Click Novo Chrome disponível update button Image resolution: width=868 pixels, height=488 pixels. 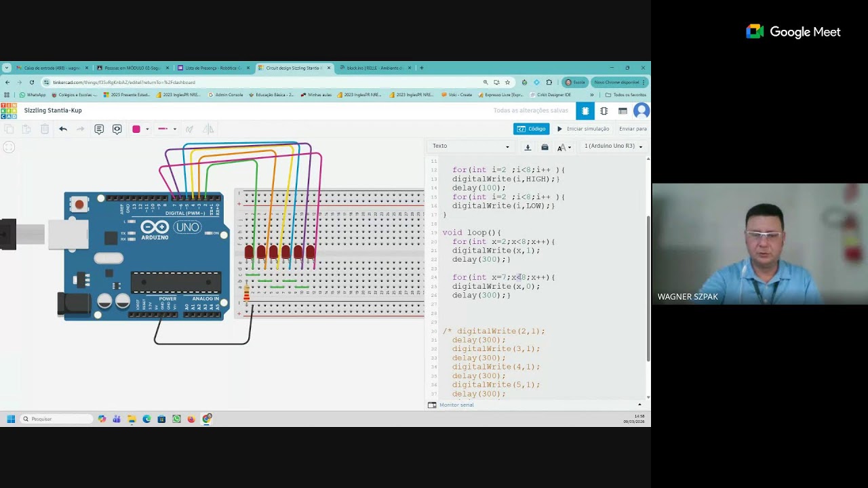(618, 82)
